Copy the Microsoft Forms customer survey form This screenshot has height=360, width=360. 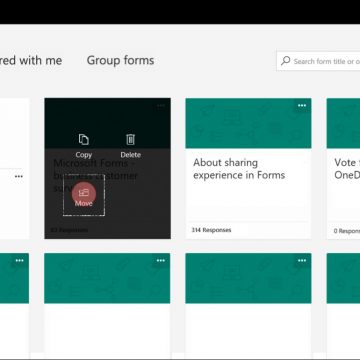83,146
